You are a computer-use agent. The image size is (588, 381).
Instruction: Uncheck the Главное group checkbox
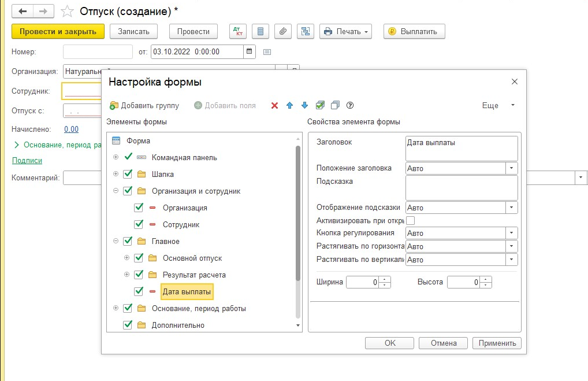click(x=128, y=241)
